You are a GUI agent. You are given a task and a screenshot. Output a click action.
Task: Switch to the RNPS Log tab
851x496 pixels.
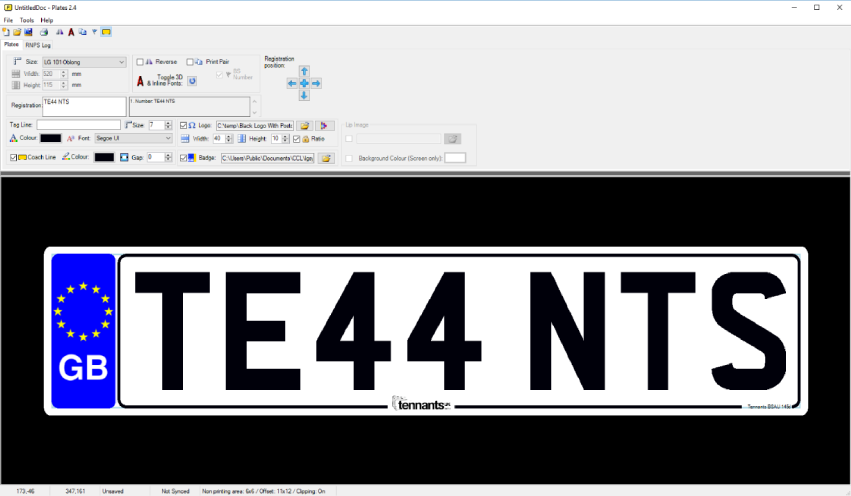point(37,45)
